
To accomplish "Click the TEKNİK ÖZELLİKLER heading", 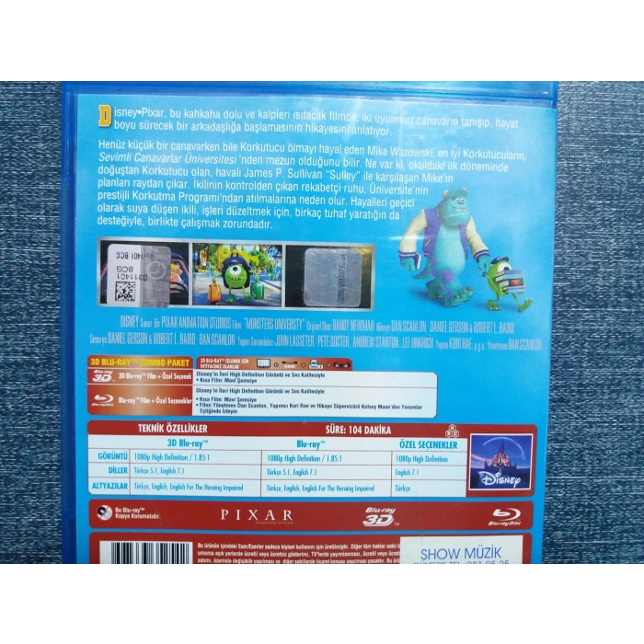I will (x=173, y=429).
